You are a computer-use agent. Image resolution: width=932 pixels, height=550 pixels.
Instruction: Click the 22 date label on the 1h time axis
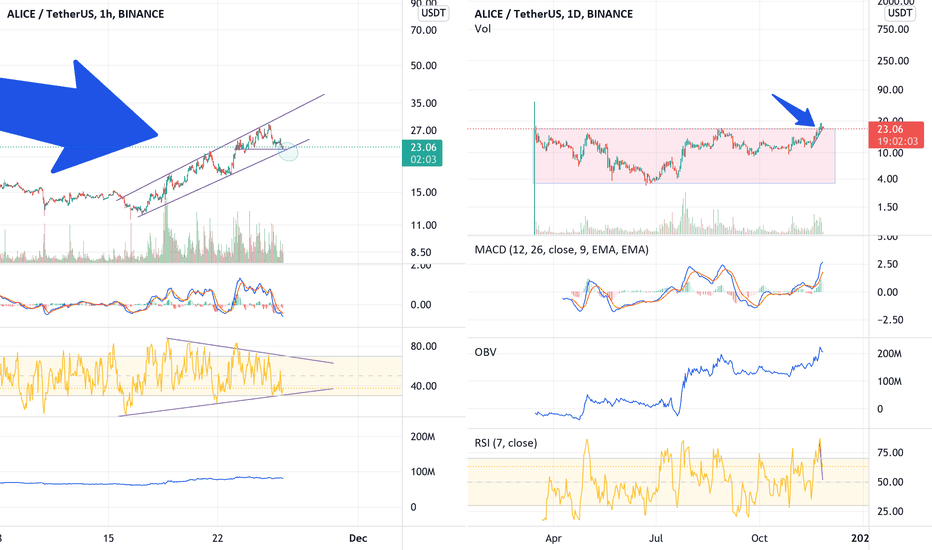218,538
